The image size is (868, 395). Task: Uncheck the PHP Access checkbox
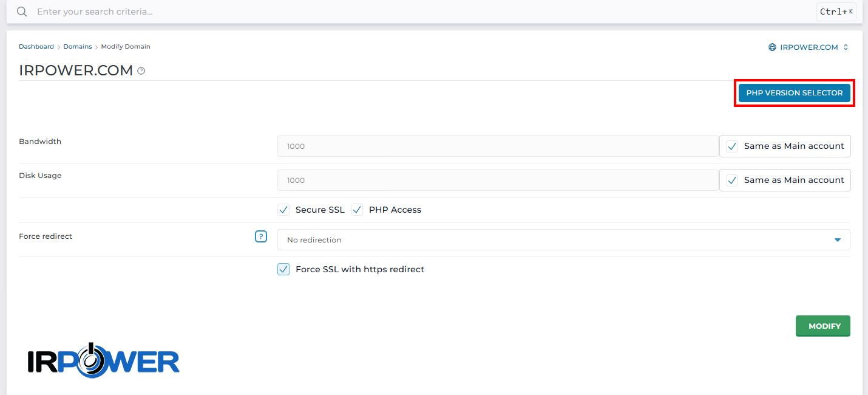[x=357, y=210]
